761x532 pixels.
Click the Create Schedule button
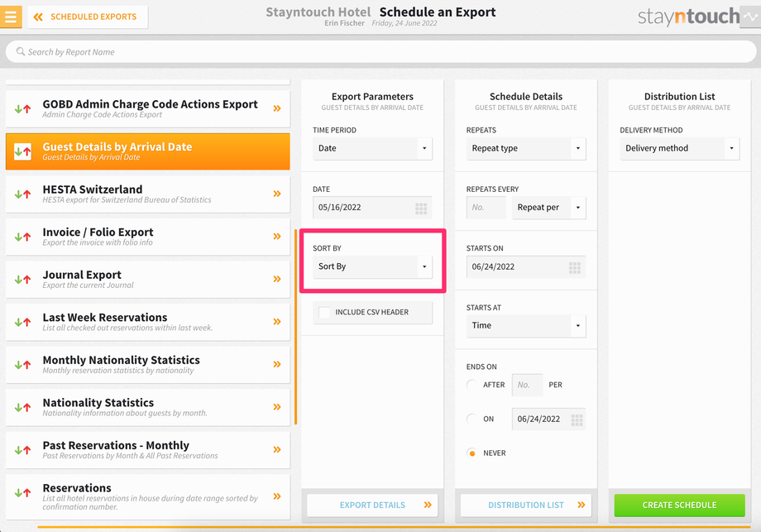(x=679, y=506)
